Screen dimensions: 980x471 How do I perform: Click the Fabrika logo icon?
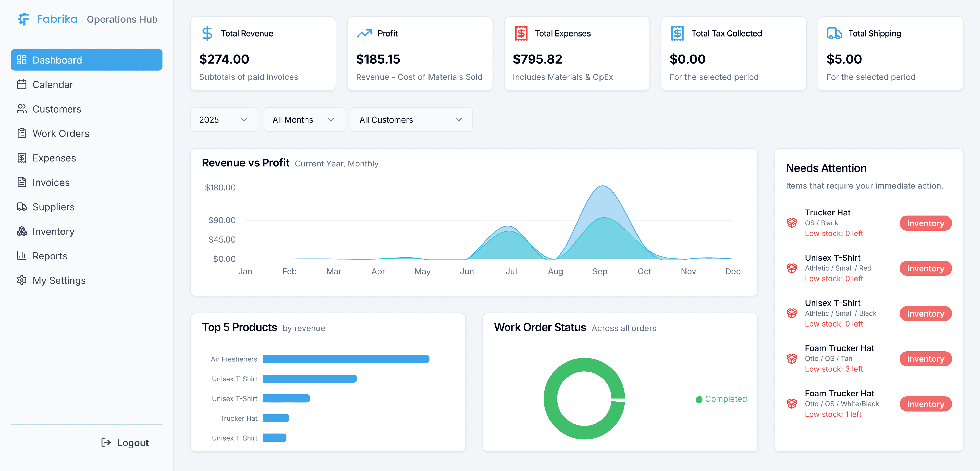pyautogui.click(x=23, y=19)
